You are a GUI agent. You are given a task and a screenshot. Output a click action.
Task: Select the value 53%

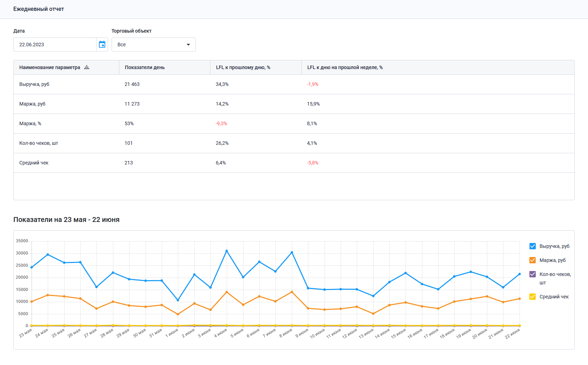click(x=129, y=123)
